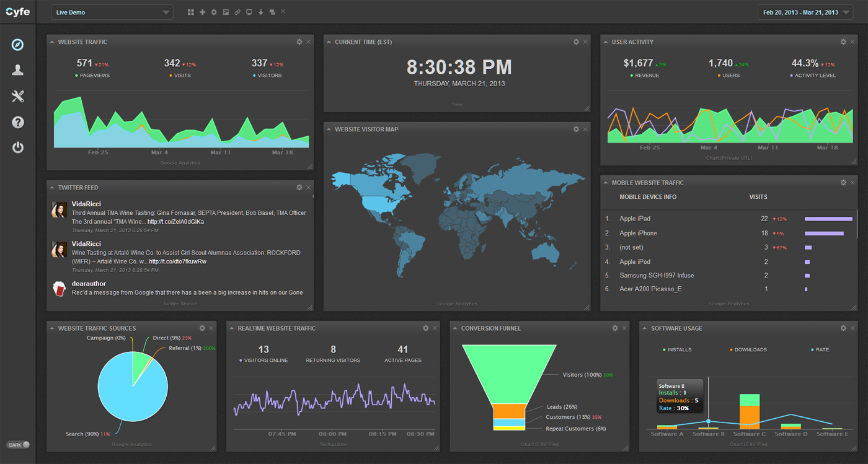Open the Live Demo dashboard dropdown
The width and height of the screenshot is (868, 464).
pos(112,12)
